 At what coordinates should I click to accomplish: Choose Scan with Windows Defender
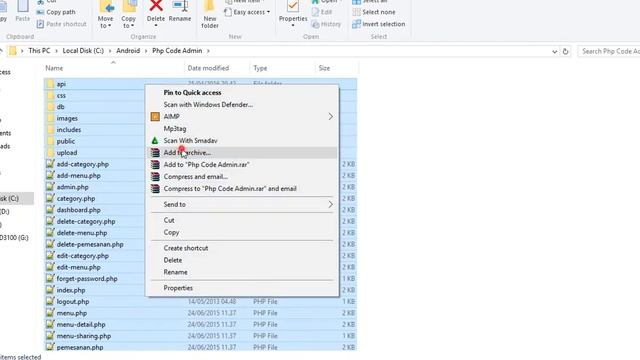point(242,104)
